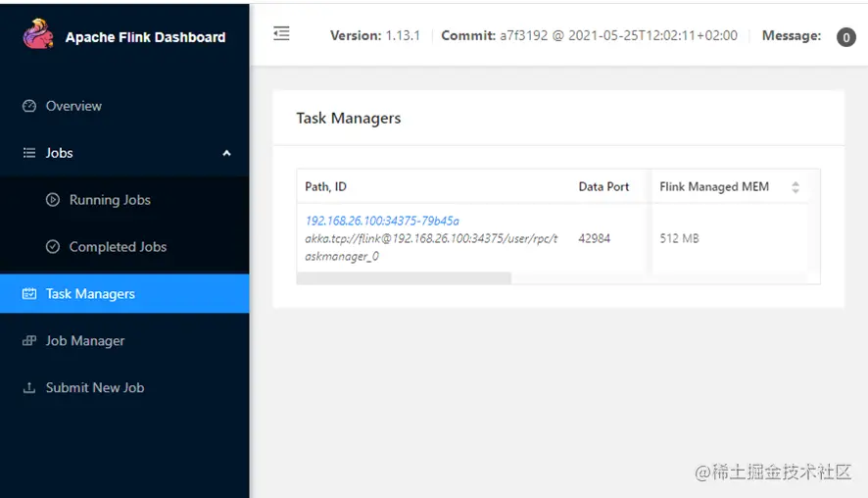Click the table horizontal scrollbar
This screenshot has height=498, width=868.
coord(404,278)
